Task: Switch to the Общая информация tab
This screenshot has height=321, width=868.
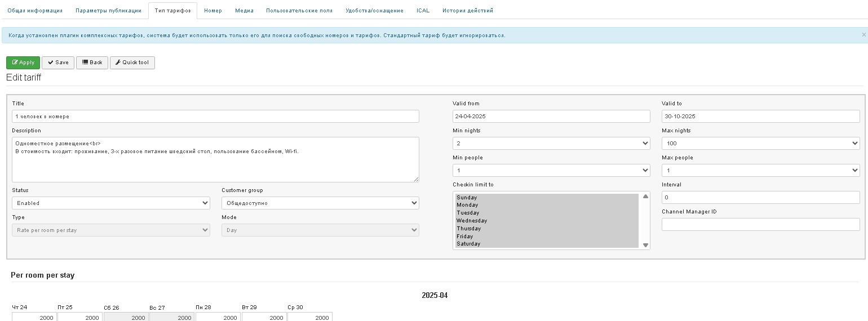Action: [35, 11]
